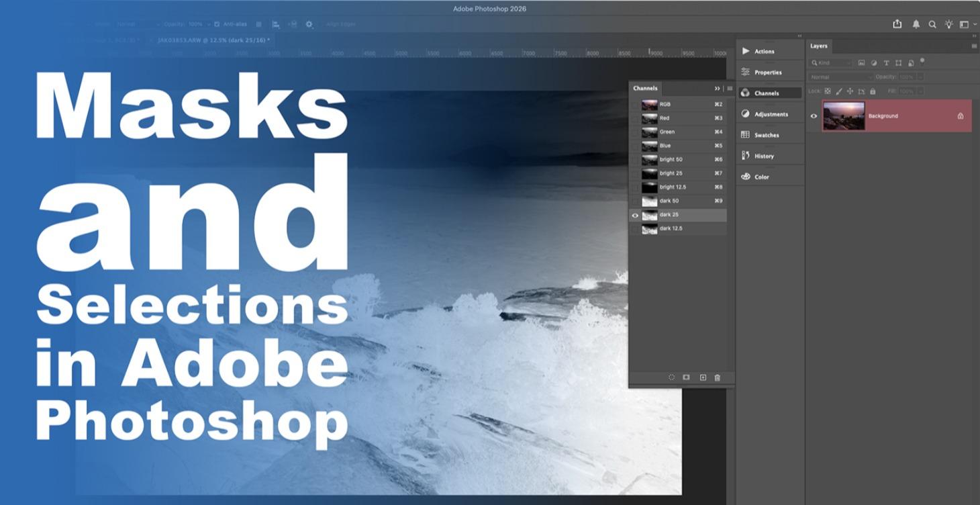This screenshot has height=505, width=980.
Task: Select the Channels tab in floating panel
Action: (x=645, y=89)
